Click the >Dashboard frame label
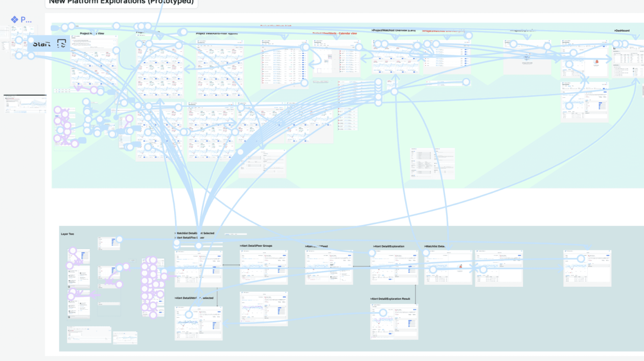 click(622, 31)
